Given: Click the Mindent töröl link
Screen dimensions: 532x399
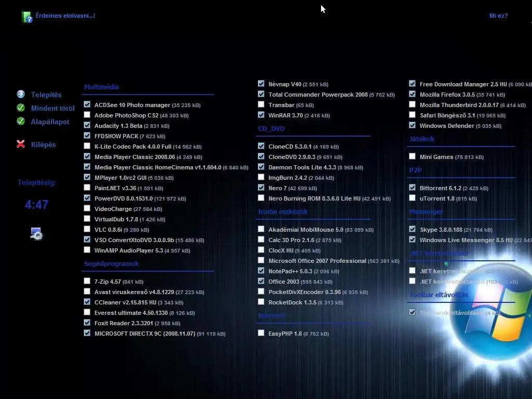Looking at the screenshot, I should pos(52,108).
